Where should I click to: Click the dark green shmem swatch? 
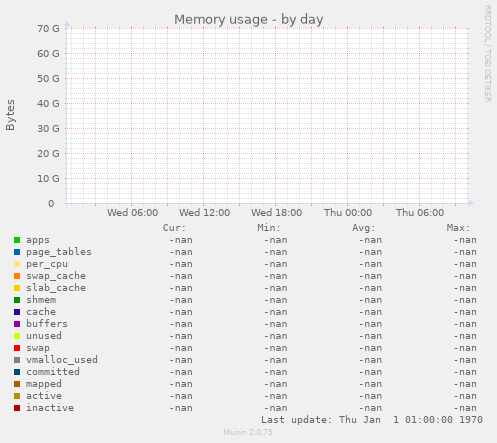tap(17, 300)
